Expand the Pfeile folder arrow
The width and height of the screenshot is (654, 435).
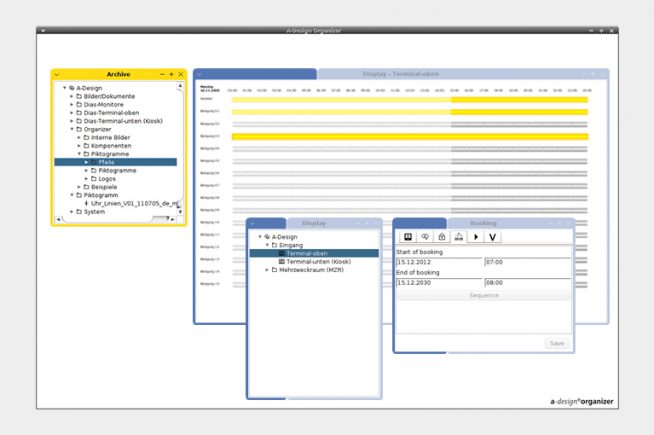[x=86, y=162]
